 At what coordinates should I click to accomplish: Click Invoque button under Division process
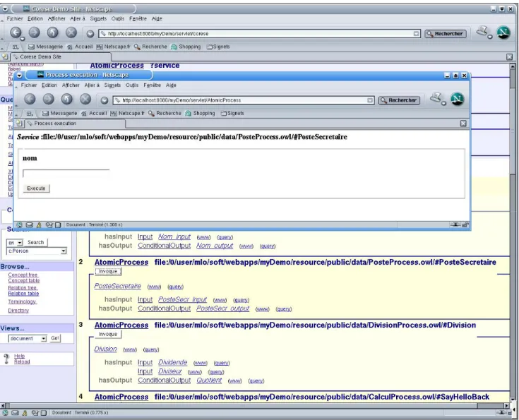click(108, 335)
